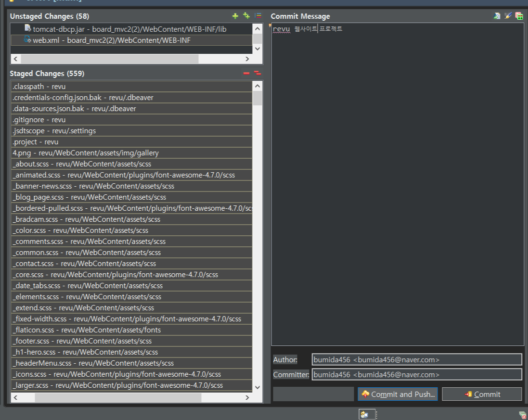This screenshot has height=420, width=528.
Task: Select _date_tabs.scss staged file
Action: click(132, 286)
